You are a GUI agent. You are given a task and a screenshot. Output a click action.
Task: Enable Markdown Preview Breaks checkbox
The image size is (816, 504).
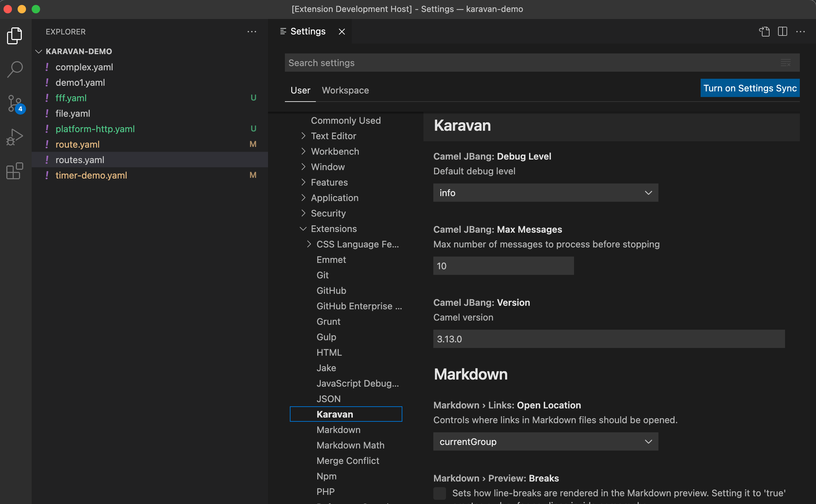439,493
